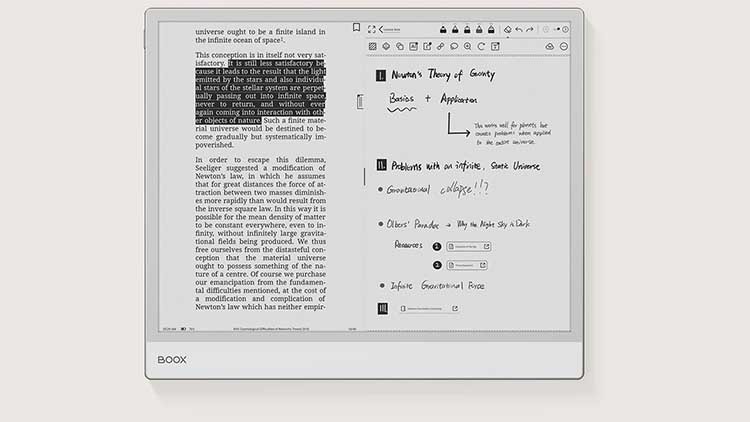The image size is (750, 422).
Task: Add a link with the chain icon
Action: coord(440,46)
